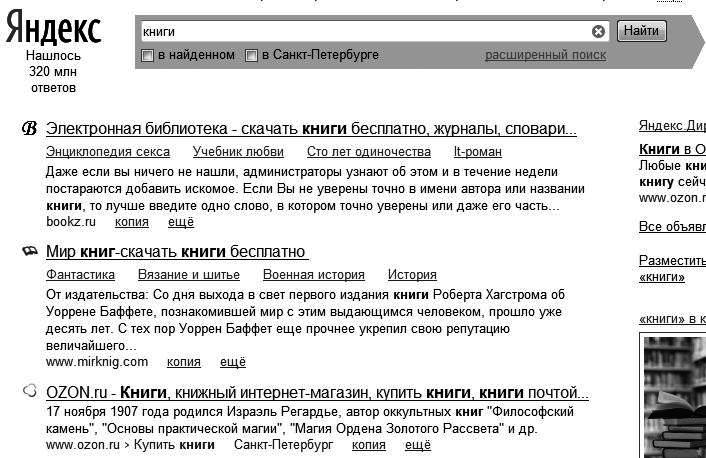Viewport: 706px width, 458px height.
Task: Click 'ещё' next to www.mirknig.com
Action: click(x=233, y=362)
